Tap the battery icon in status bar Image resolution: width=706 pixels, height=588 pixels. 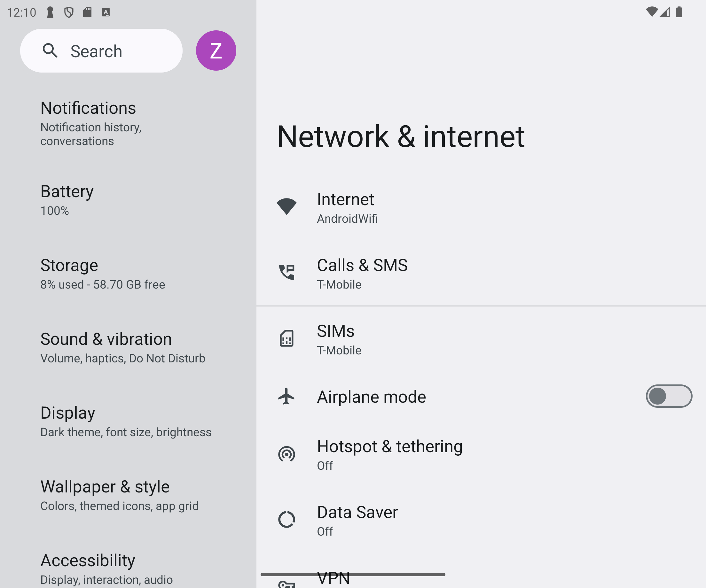679,12
